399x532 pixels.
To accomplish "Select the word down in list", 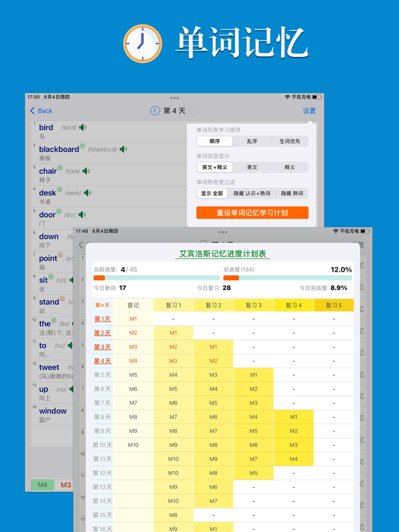I will point(48,236).
